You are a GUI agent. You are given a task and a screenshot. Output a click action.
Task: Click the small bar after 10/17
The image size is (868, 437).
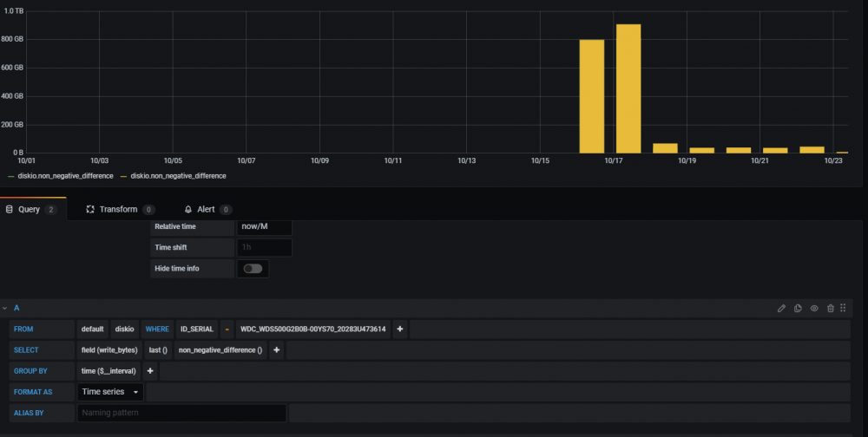pos(665,148)
